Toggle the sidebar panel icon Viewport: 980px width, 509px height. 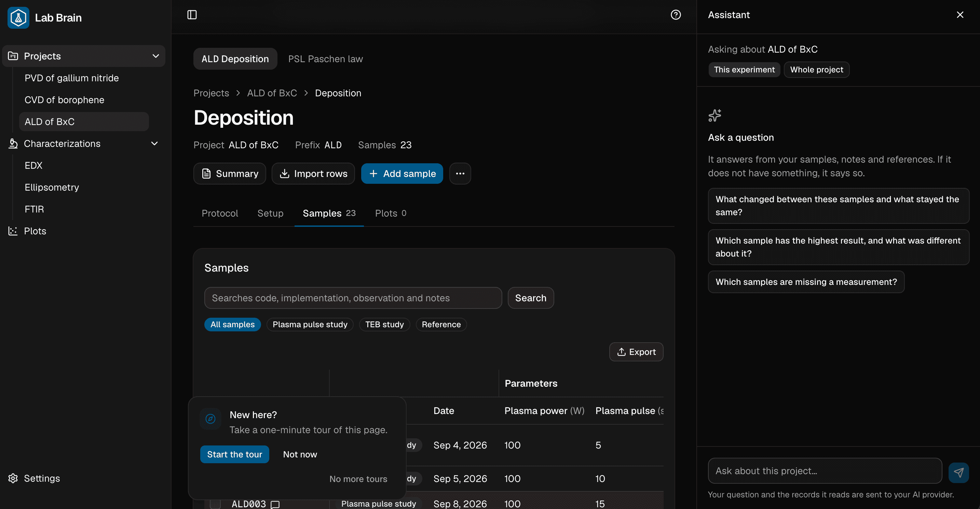click(192, 15)
